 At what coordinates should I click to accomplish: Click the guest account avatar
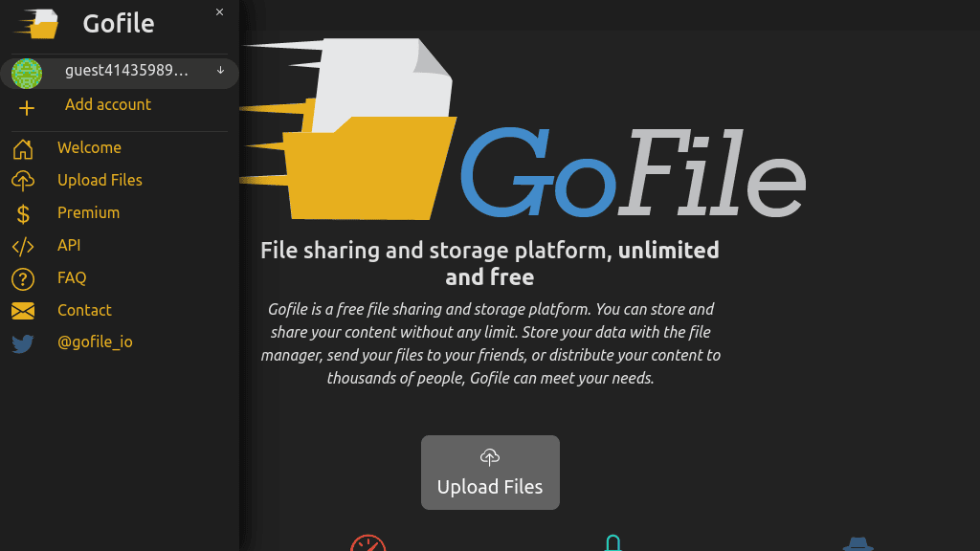(27, 73)
